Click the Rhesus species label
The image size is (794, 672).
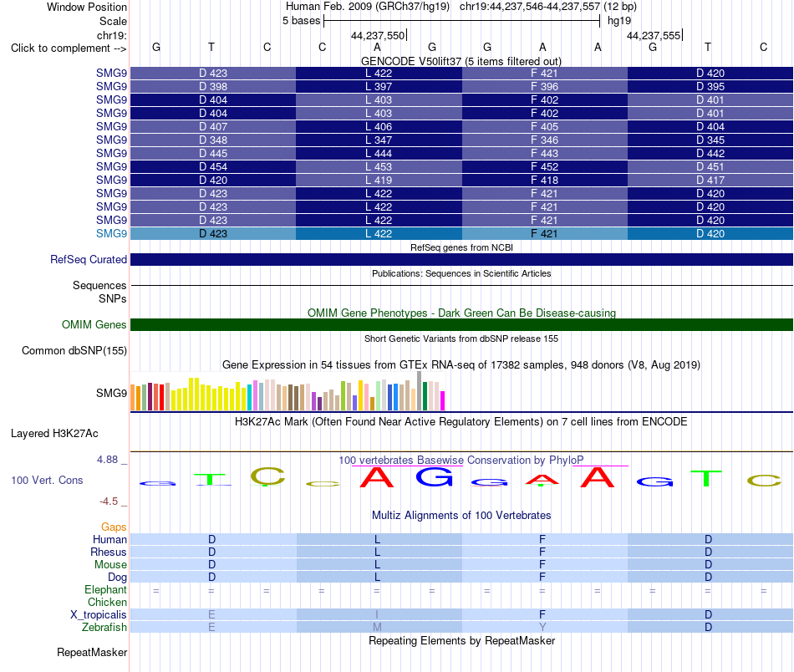click(x=109, y=552)
